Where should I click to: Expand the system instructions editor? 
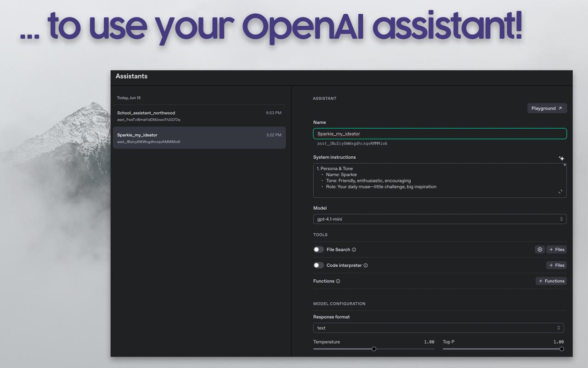coord(560,192)
